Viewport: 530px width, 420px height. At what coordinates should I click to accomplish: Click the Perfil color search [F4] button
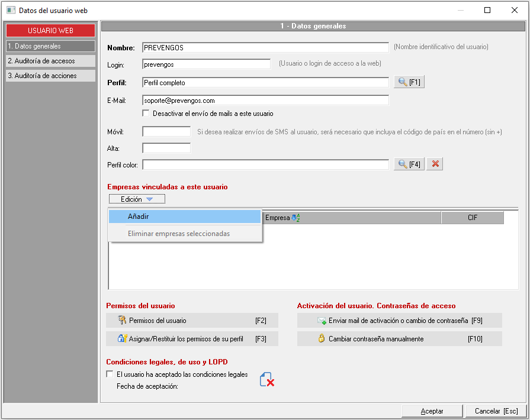click(409, 164)
